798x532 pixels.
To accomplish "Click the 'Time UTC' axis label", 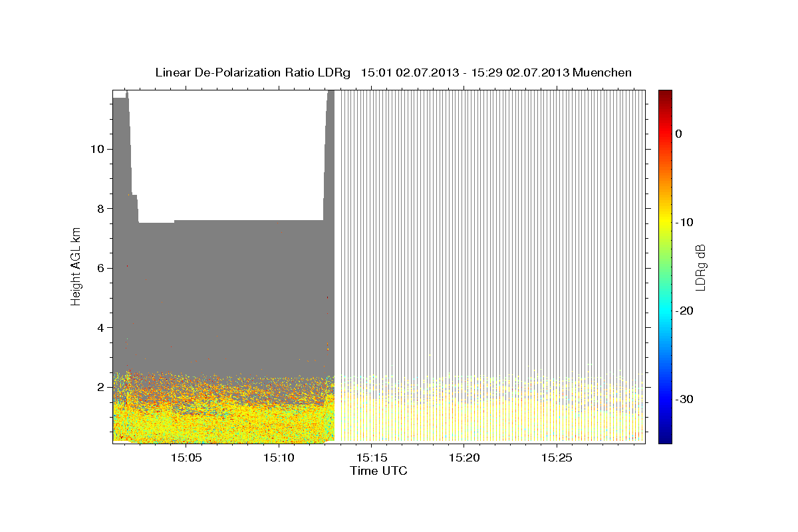I will pos(378,471).
